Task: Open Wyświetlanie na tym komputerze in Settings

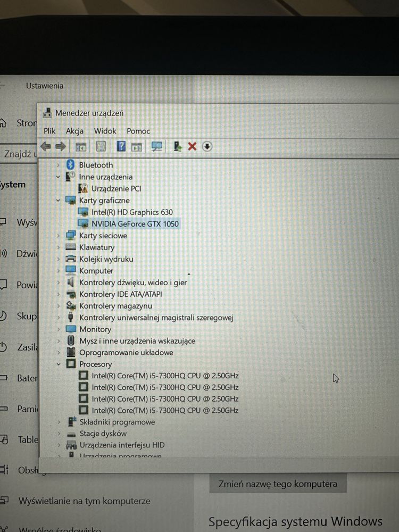Action: pyautogui.click(x=84, y=501)
